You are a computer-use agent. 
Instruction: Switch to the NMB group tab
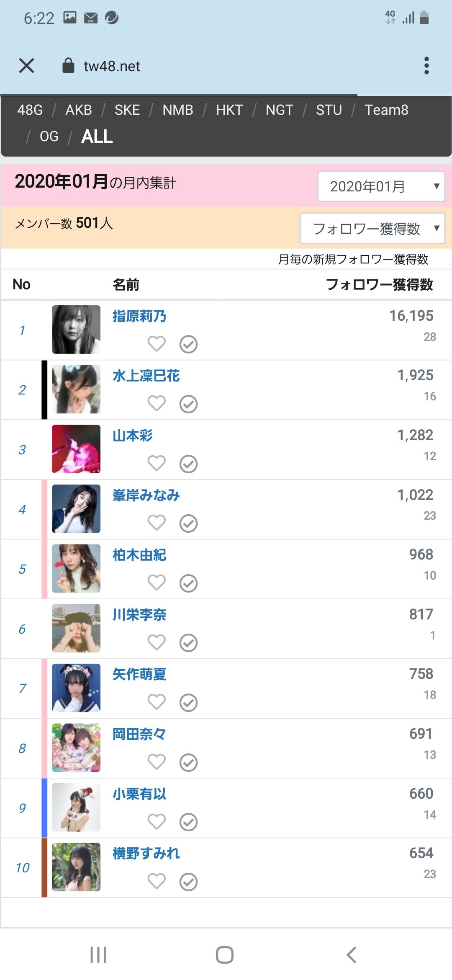tap(178, 110)
